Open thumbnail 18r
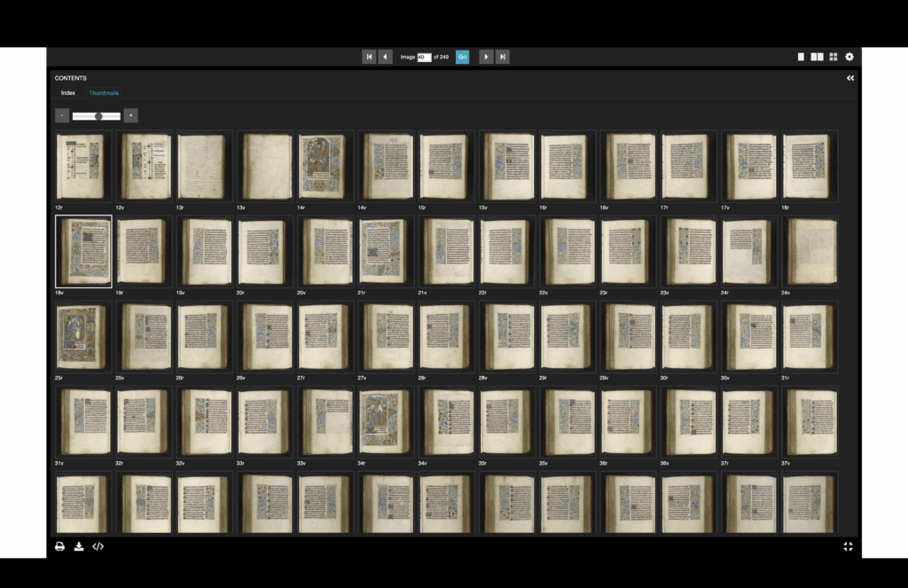This screenshot has height=588, width=908. (x=810, y=166)
